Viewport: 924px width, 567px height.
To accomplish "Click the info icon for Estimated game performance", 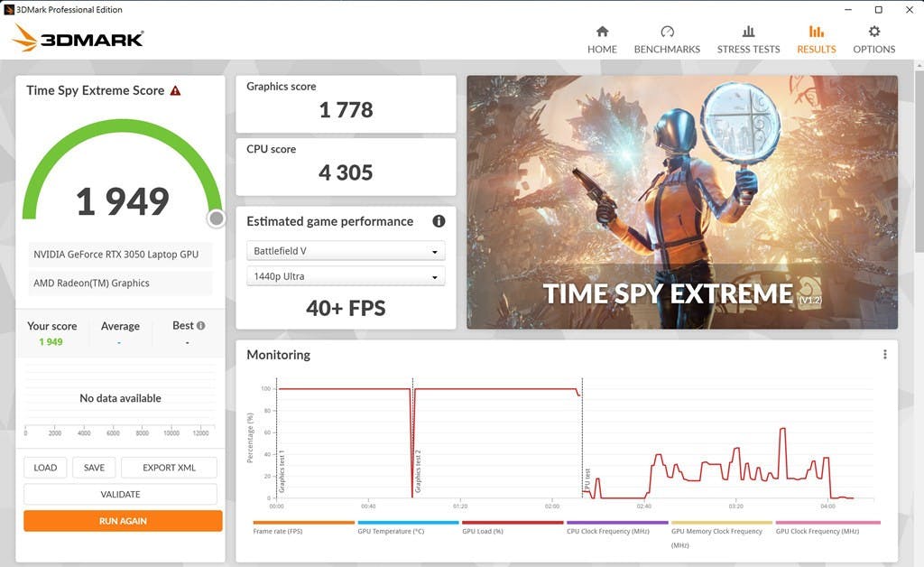I will [439, 221].
